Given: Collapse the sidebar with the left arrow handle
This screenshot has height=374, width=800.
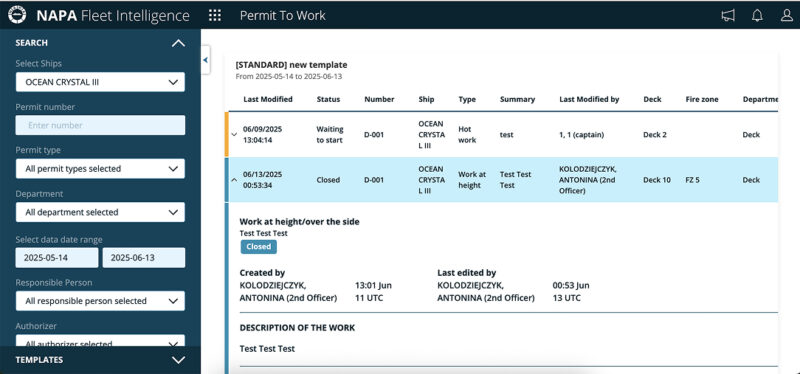Looking at the screenshot, I should (x=206, y=60).
